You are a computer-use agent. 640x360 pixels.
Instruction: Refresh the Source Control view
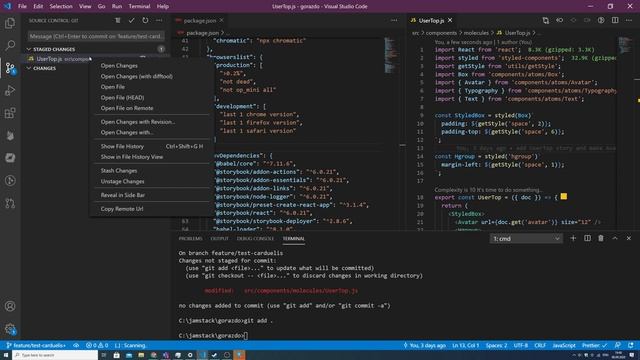[145, 20]
